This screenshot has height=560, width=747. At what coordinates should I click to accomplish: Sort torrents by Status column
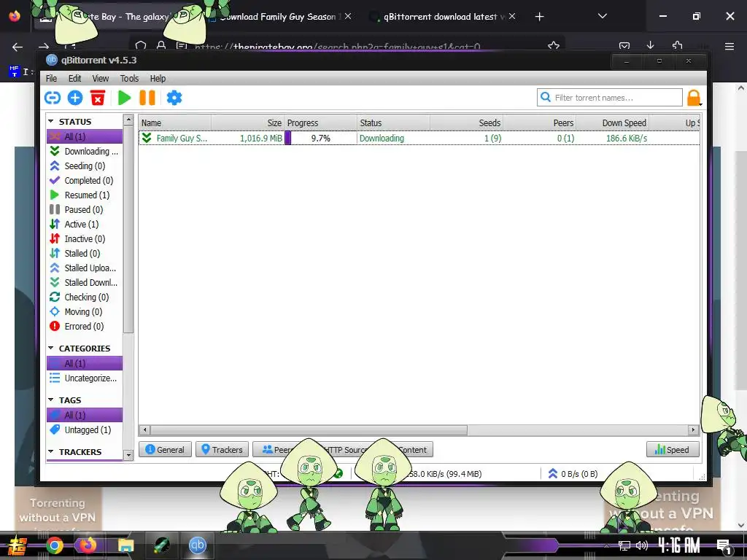[393, 122]
